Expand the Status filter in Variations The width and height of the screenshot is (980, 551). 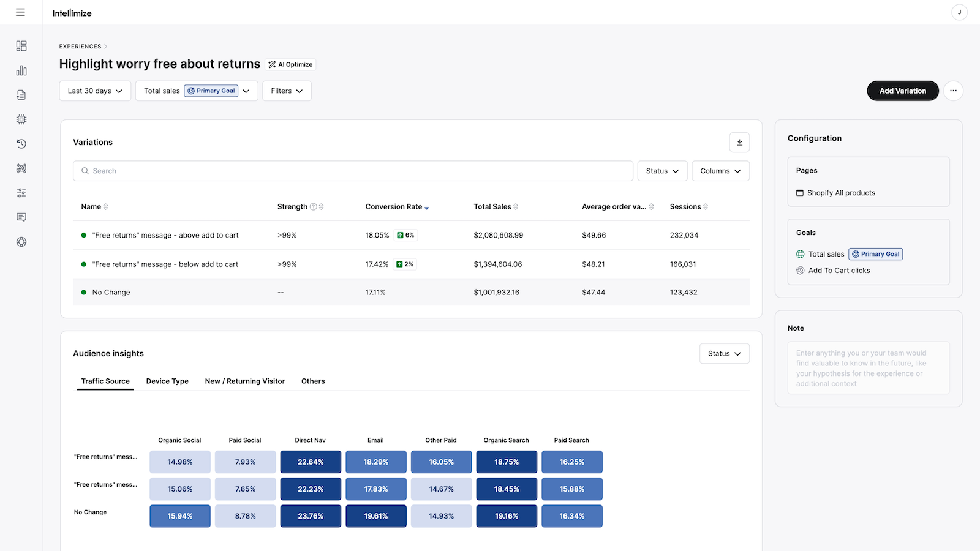661,171
